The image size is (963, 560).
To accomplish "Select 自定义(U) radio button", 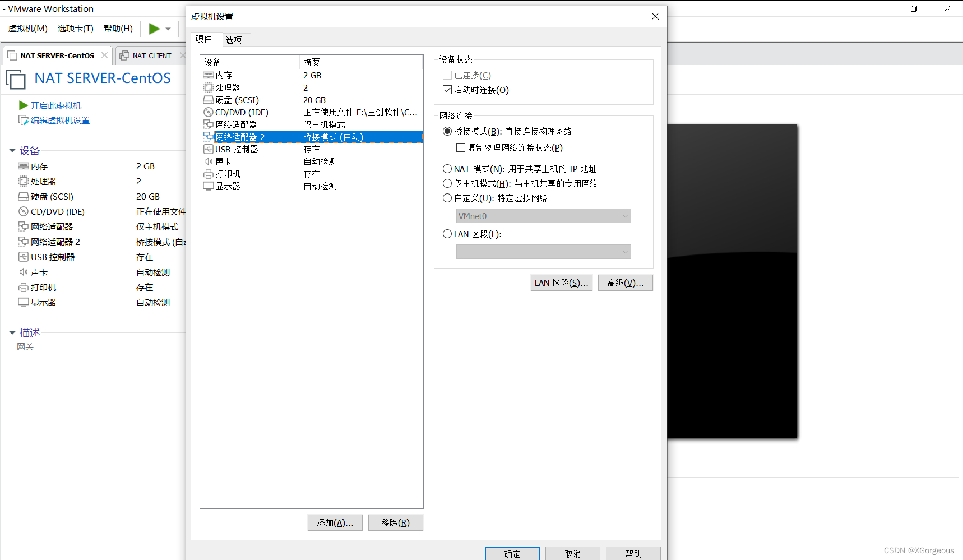I will click(x=447, y=198).
